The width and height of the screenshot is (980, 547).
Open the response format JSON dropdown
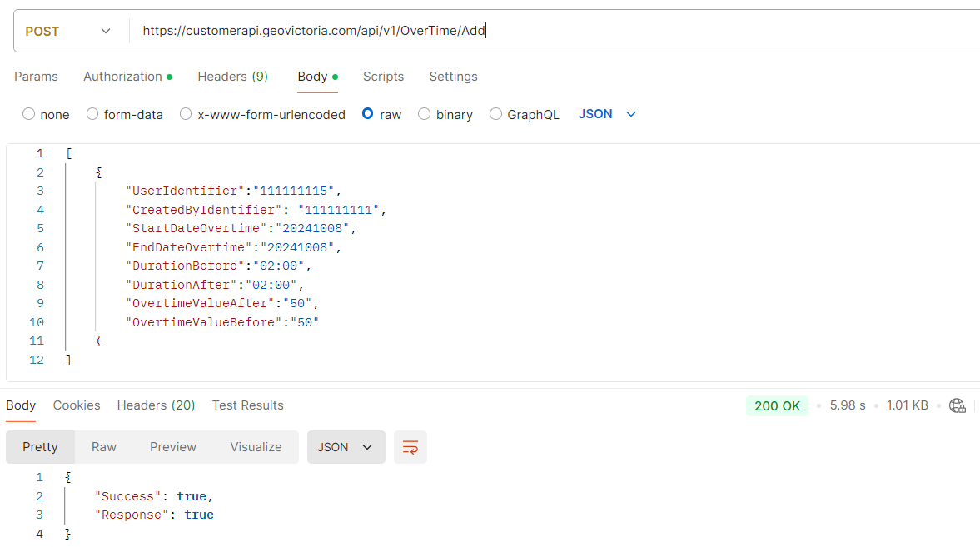[x=346, y=447]
